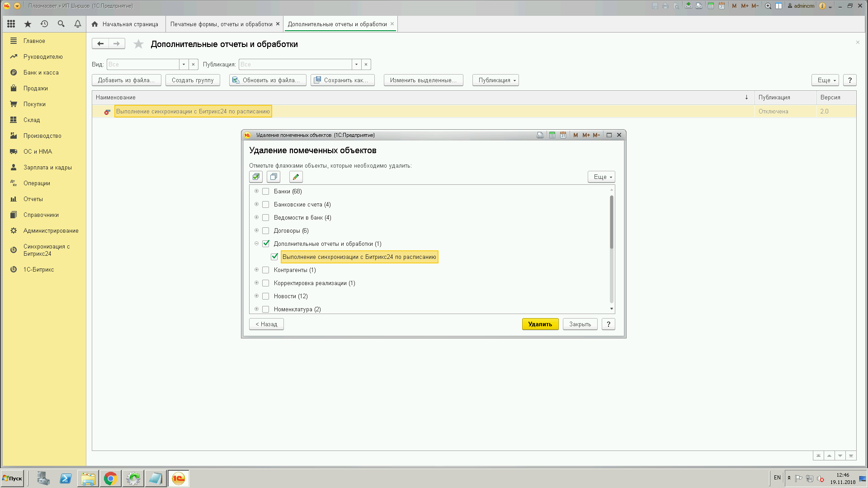Viewport: 868px width, 488px height.
Task: Add page to favorites star near title
Action: 139,44
